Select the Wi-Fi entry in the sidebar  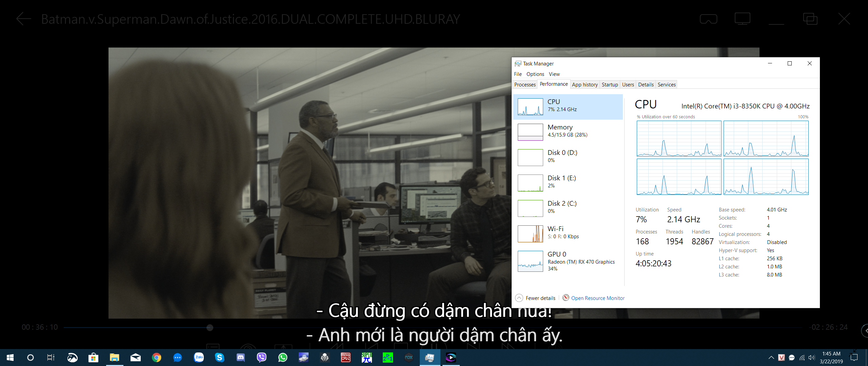click(568, 234)
